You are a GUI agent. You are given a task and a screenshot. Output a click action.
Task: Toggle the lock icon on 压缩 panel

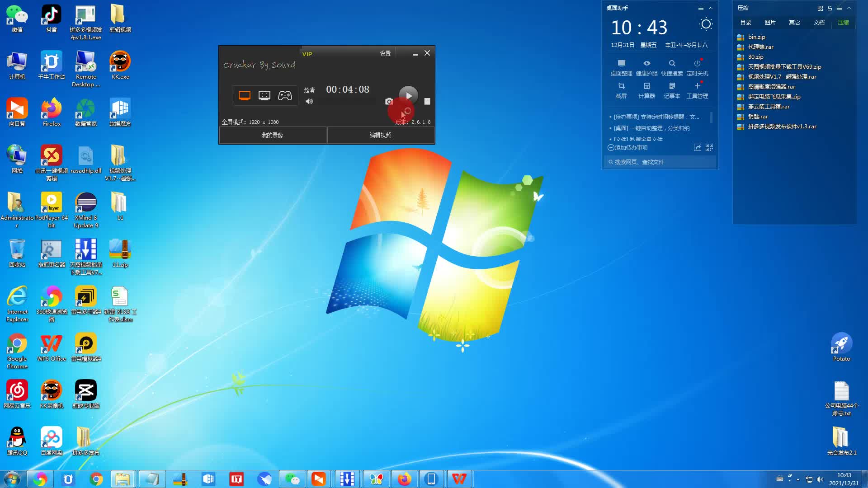tap(830, 8)
